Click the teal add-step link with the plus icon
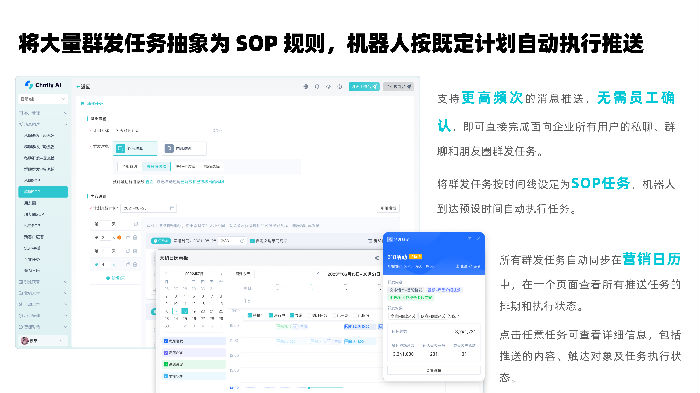 [x=115, y=278]
